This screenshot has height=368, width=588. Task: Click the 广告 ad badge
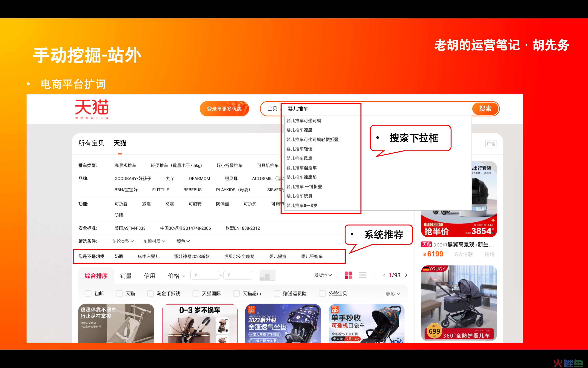491,144
